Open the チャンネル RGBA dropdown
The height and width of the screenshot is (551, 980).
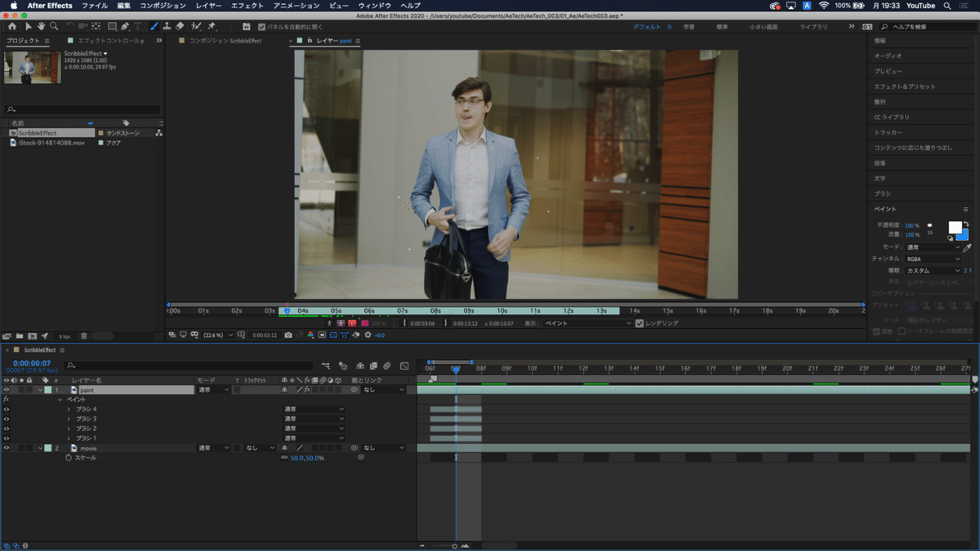[933, 259]
